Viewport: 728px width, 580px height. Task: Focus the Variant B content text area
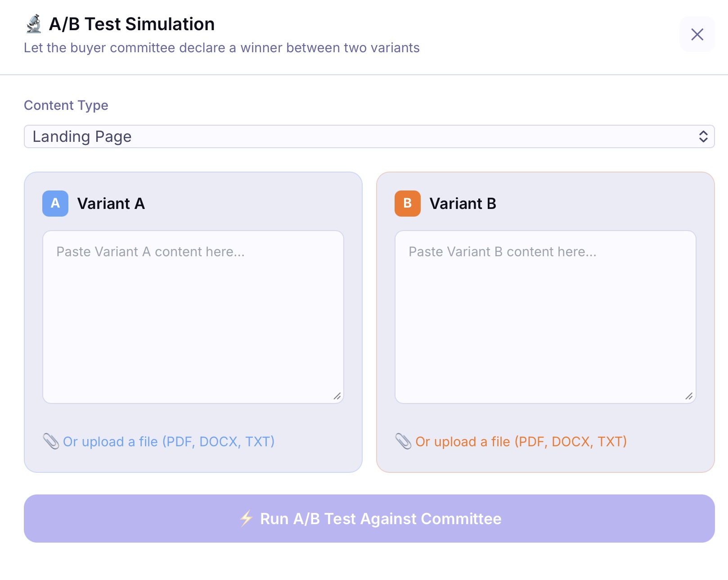tap(545, 317)
